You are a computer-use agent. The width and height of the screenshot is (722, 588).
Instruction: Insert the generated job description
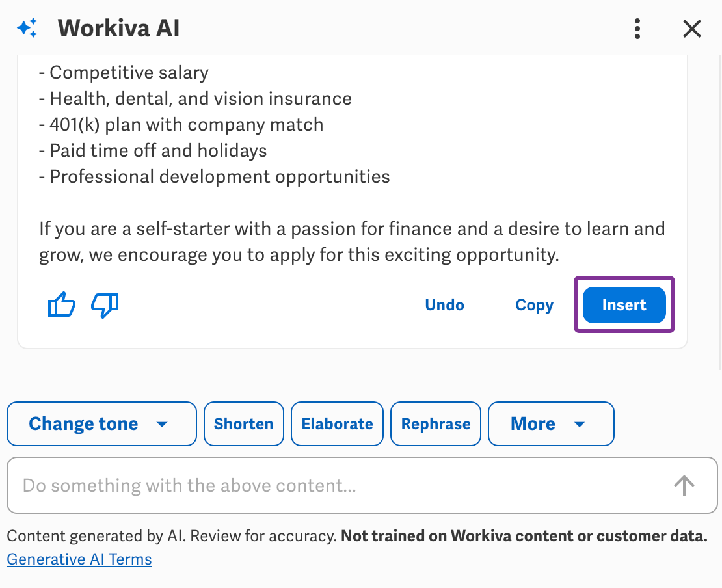pyautogui.click(x=623, y=304)
